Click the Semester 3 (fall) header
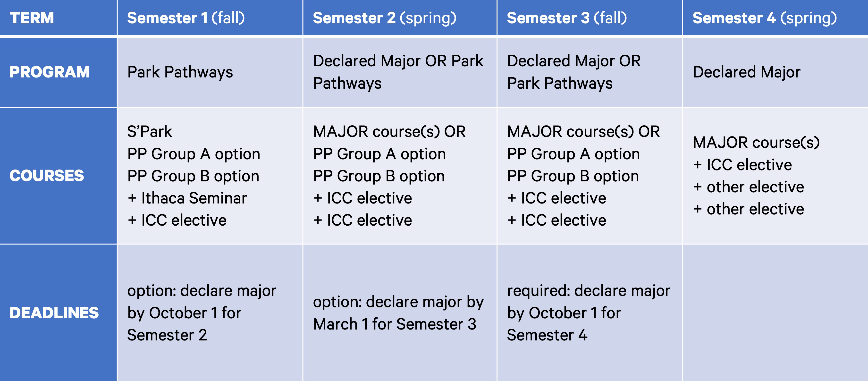 coord(590,17)
